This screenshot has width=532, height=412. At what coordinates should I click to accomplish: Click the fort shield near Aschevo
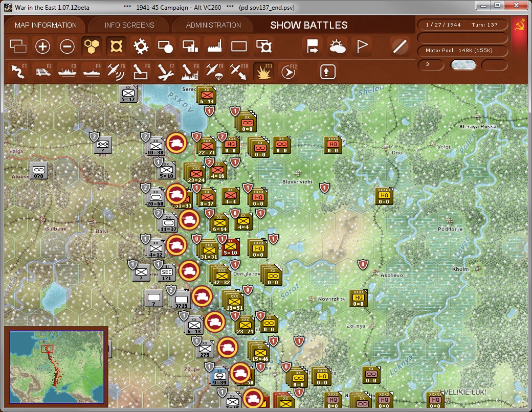[x=363, y=264]
